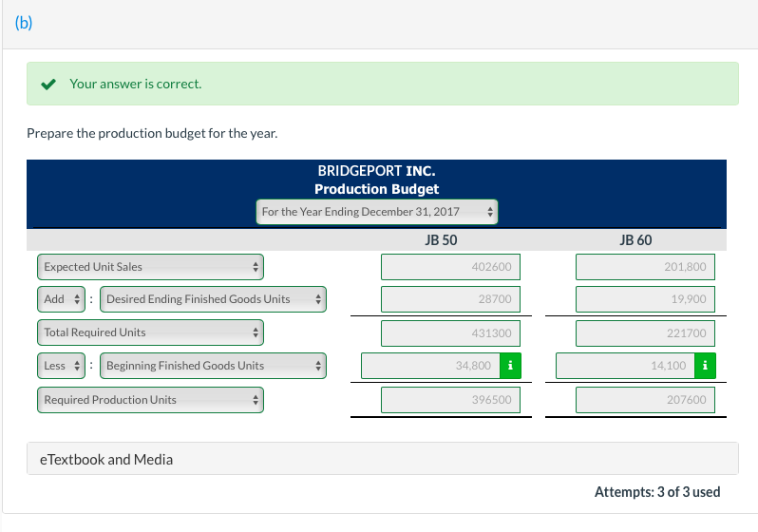Open the Total Required Units dropdown
Viewport: 758px width, 532px height.
150,332
